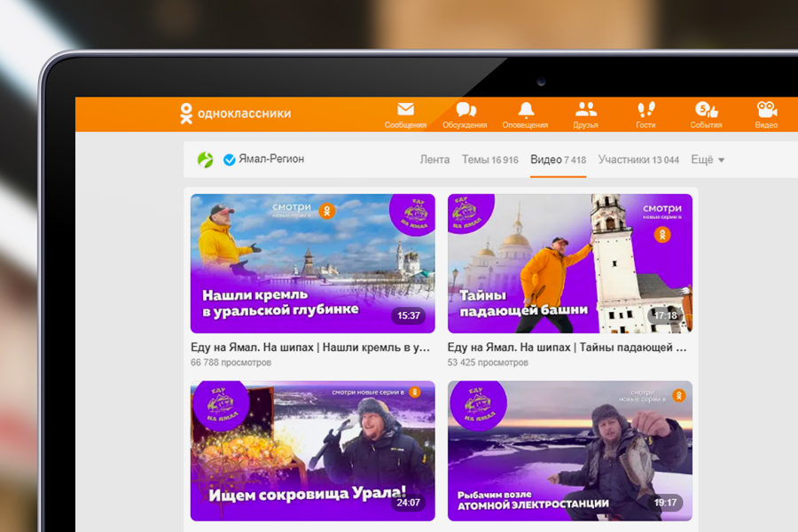Open Гости footprints icon
Image resolution: width=798 pixels, height=532 pixels.
[x=645, y=109]
